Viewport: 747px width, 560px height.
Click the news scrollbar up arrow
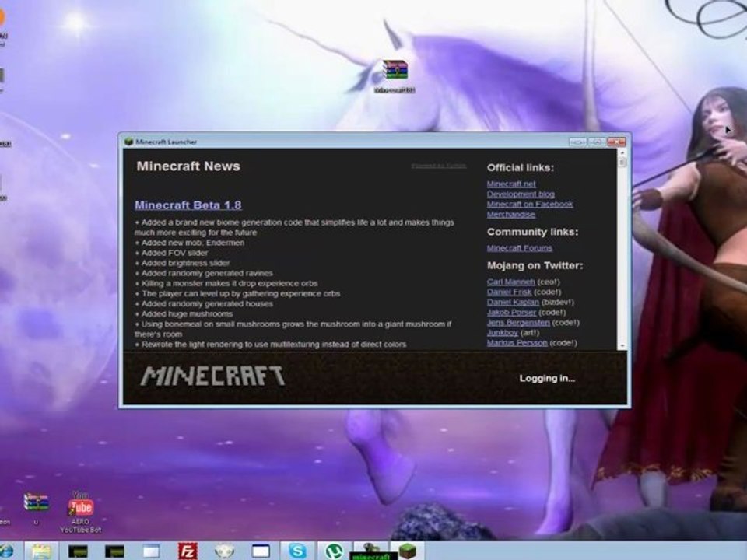click(622, 152)
